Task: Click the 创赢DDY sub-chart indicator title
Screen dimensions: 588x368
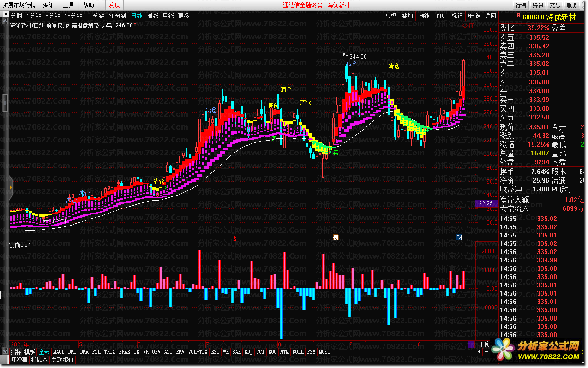Action: pyautogui.click(x=20, y=245)
